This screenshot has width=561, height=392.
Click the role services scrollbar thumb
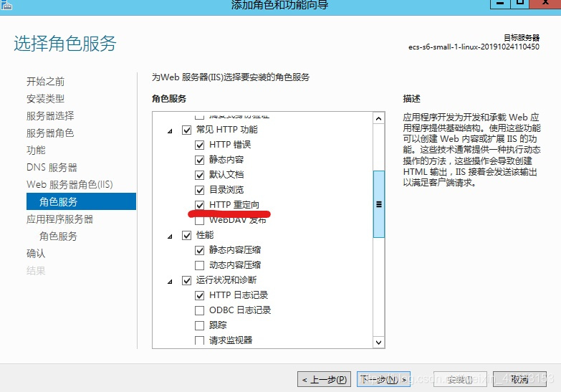378,204
